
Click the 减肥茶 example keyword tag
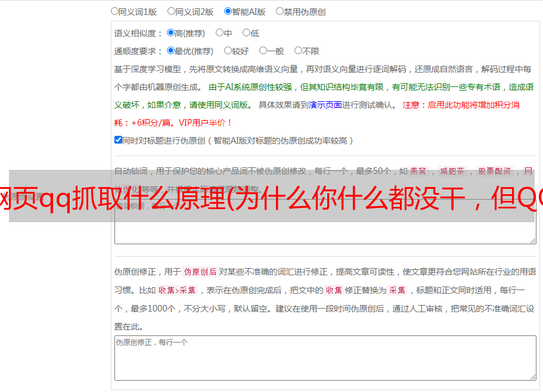click(x=452, y=171)
